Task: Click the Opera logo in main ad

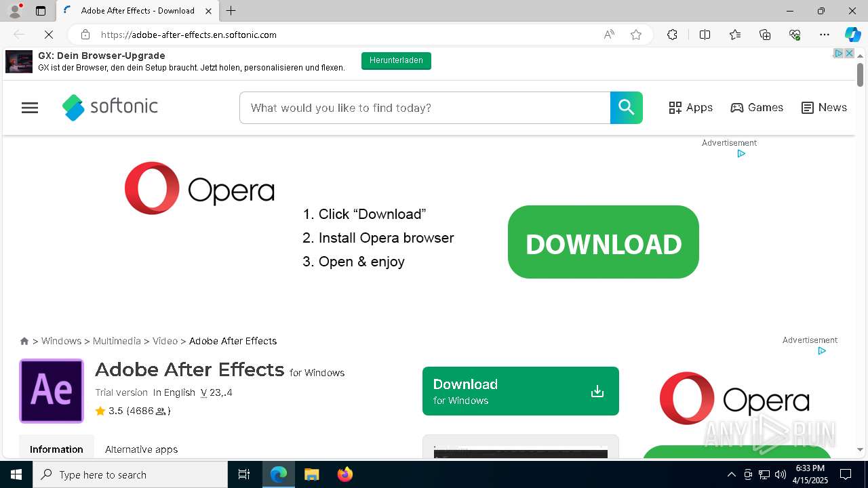Action: click(x=199, y=188)
